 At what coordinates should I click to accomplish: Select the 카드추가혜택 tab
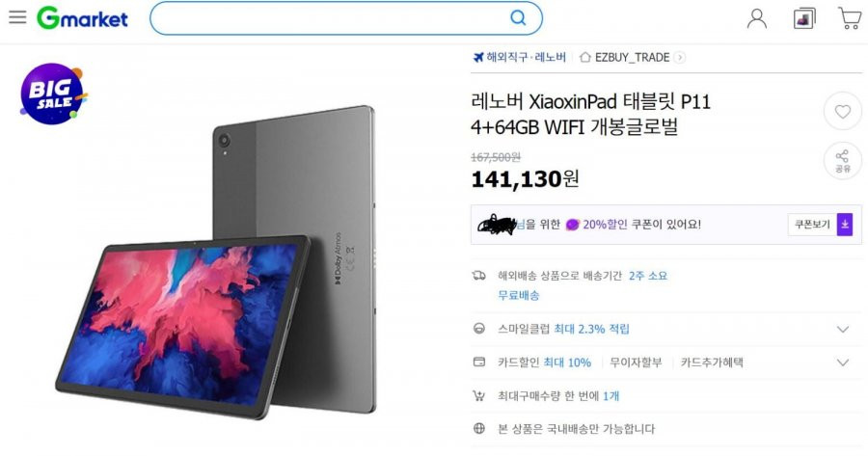(x=712, y=362)
